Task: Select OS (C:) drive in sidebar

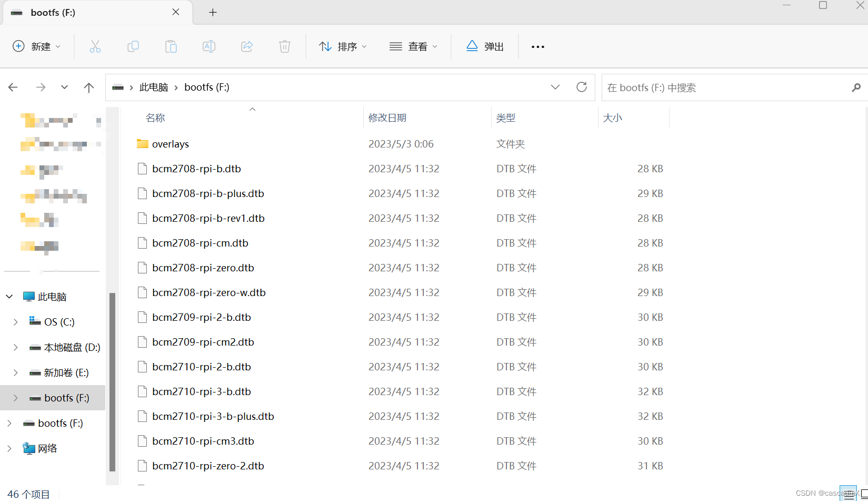Action: click(59, 322)
